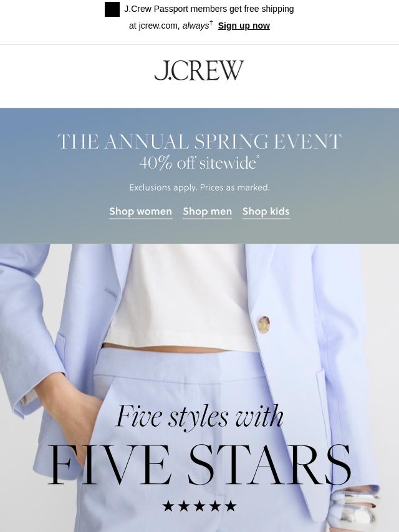Click the first black star icon
Screen dimensions: 399x532
coord(168,506)
